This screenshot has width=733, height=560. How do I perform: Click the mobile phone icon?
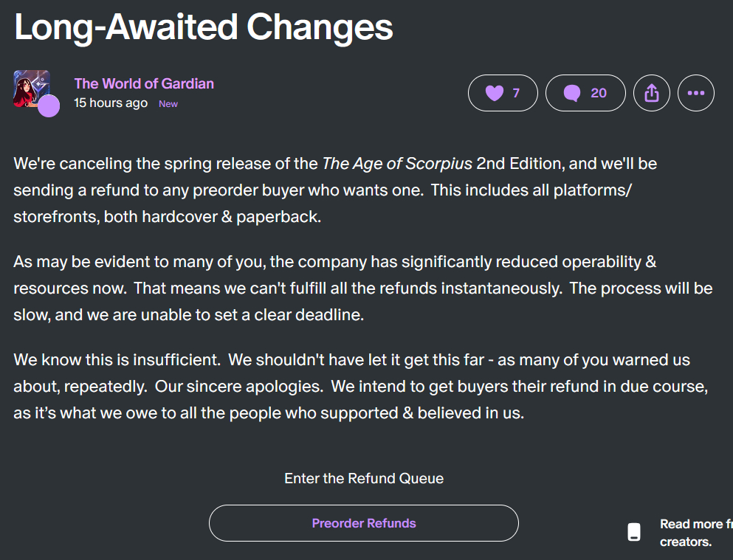[x=634, y=532]
